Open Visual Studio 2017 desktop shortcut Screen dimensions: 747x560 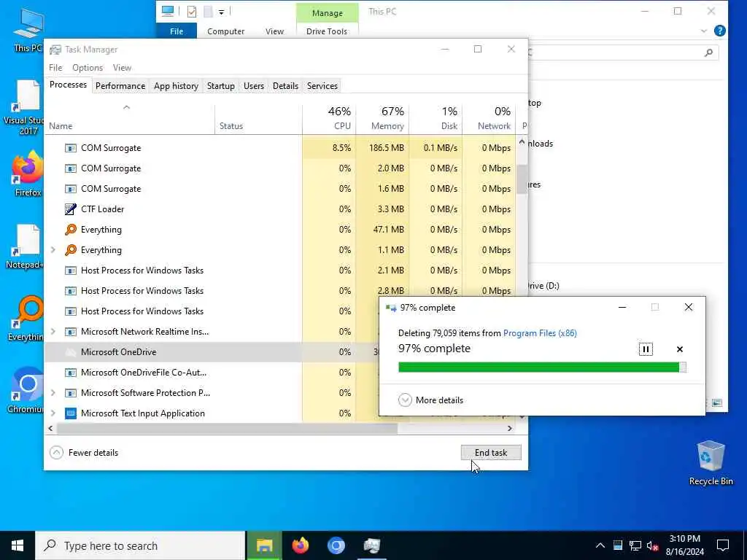pos(24,108)
